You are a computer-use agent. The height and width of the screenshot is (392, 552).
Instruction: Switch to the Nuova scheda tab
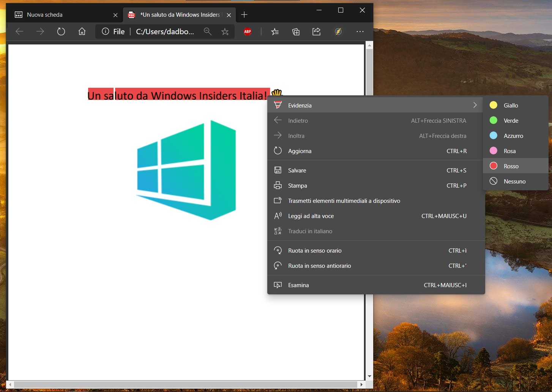pos(65,15)
